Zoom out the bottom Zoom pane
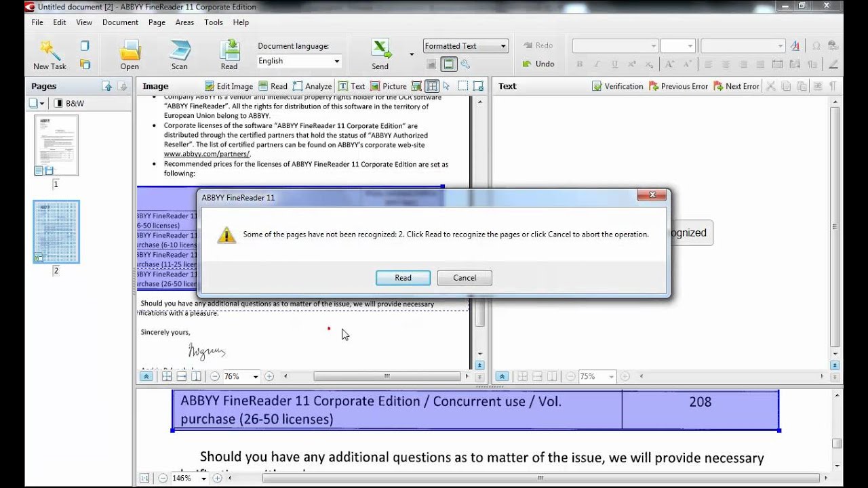 point(163,478)
